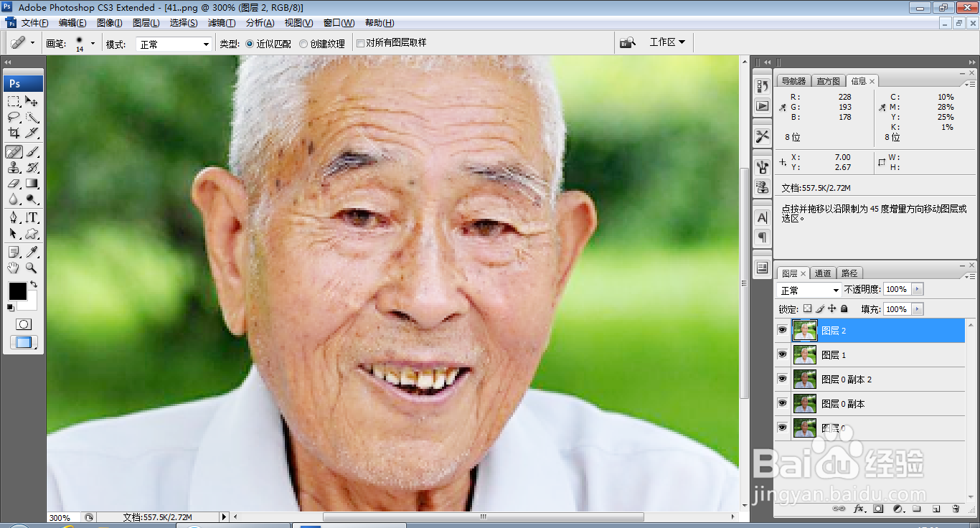Open the 图层(L) menu
The height and width of the screenshot is (528, 980).
click(x=146, y=23)
